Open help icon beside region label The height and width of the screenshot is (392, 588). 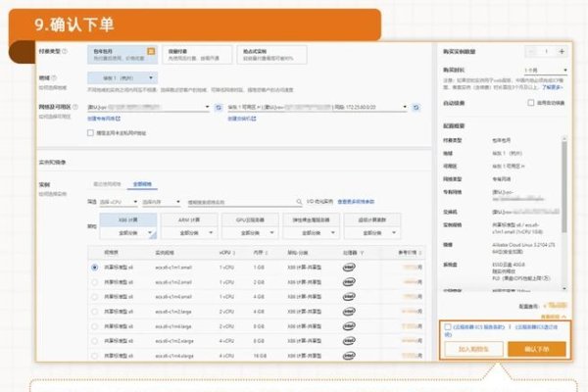pos(54,78)
